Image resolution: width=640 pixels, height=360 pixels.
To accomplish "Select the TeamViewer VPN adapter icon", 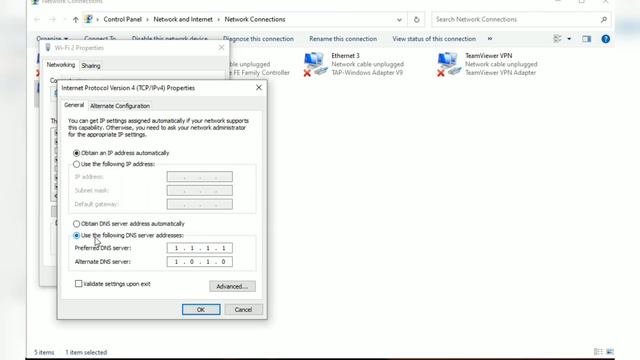I will click(x=449, y=64).
